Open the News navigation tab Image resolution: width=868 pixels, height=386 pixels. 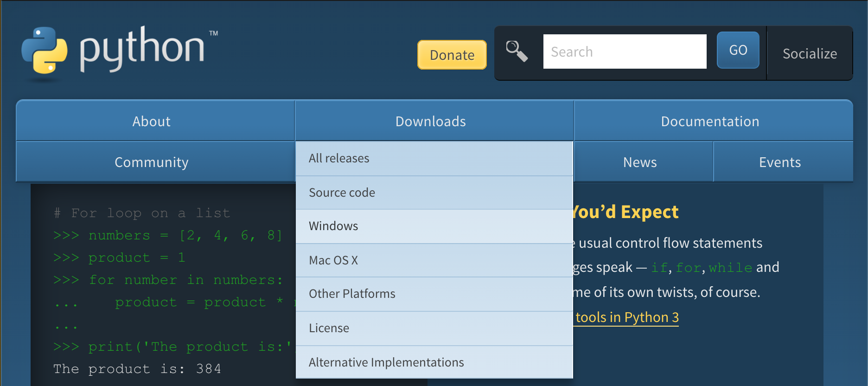point(644,162)
